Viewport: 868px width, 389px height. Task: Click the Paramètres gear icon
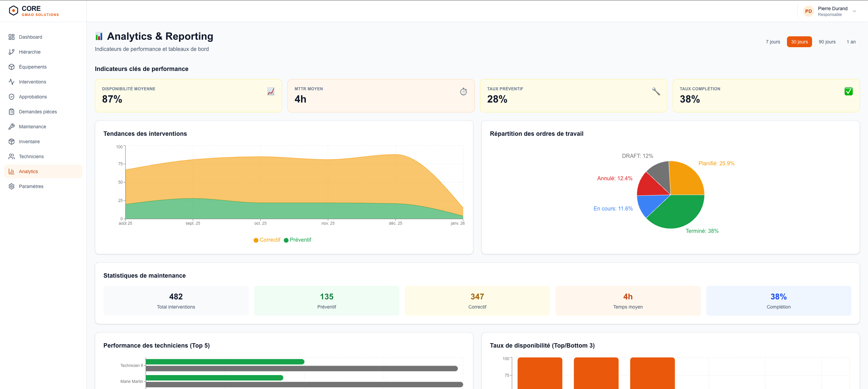12,186
